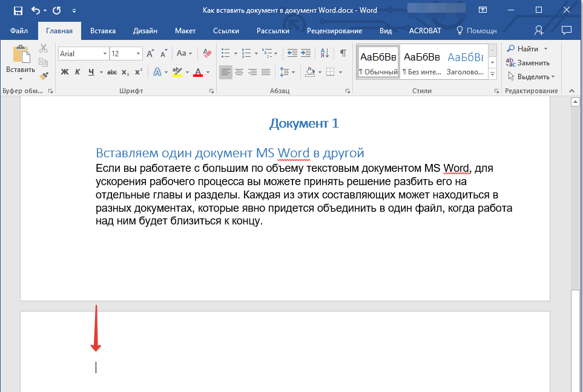Toggle show paragraph marks (¶)
Viewport: 583px width, 392px height.
pos(343,53)
